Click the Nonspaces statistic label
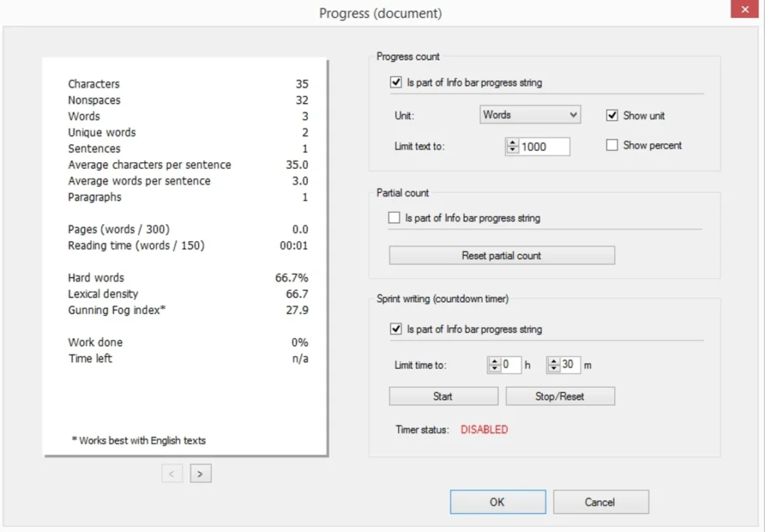Viewport: 765px width, 532px height. [94, 100]
